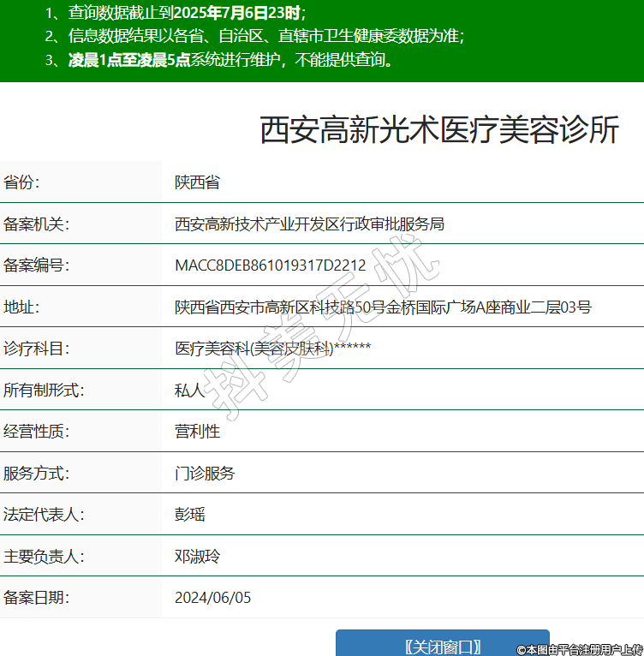Click the 地址 row label
The width and height of the screenshot is (644, 656).
click(x=21, y=307)
